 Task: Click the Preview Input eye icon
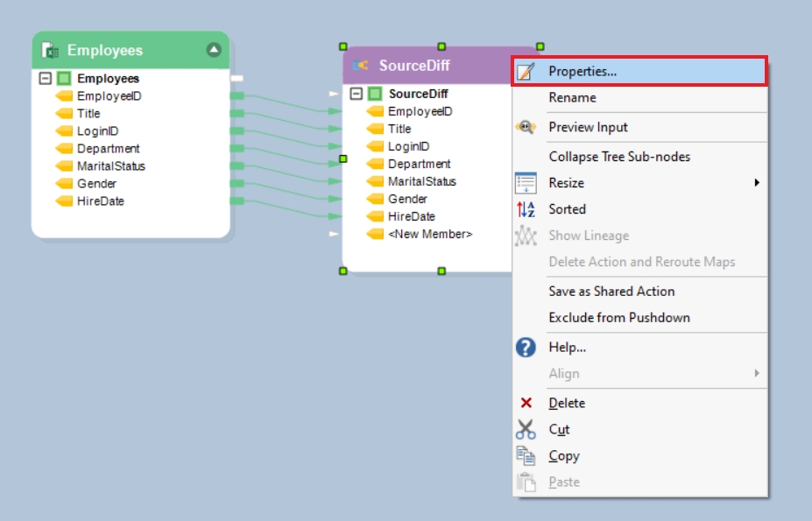pyautogui.click(x=526, y=127)
